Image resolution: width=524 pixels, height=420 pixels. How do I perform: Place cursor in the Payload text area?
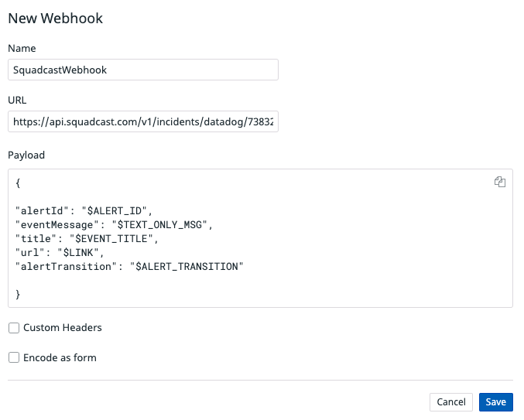click(x=260, y=238)
